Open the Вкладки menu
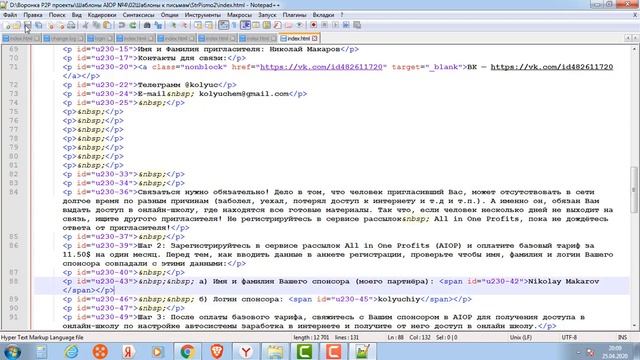This screenshot has width=640, height=360. tap(323, 15)
